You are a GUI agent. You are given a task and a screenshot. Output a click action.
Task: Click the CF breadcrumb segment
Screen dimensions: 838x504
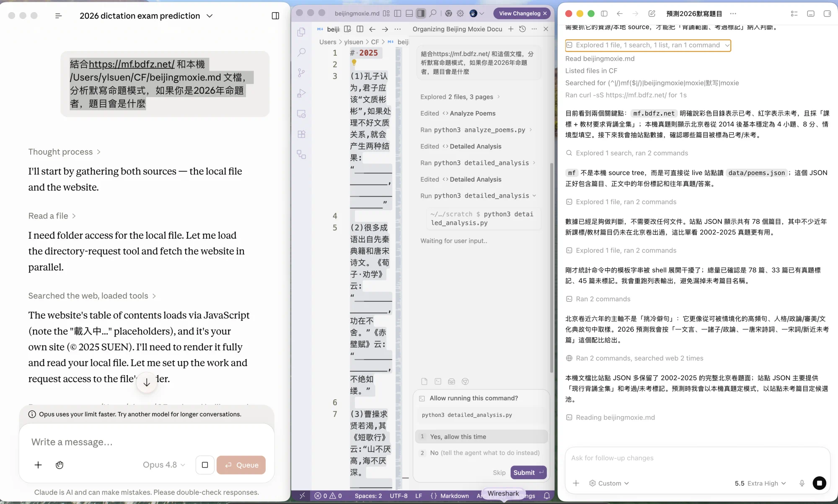point(375,42)
